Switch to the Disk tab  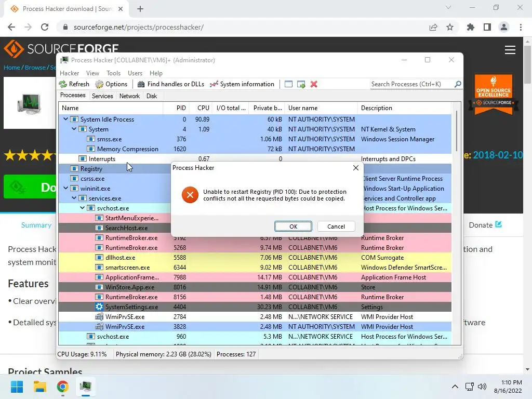(x=152, y=96)
